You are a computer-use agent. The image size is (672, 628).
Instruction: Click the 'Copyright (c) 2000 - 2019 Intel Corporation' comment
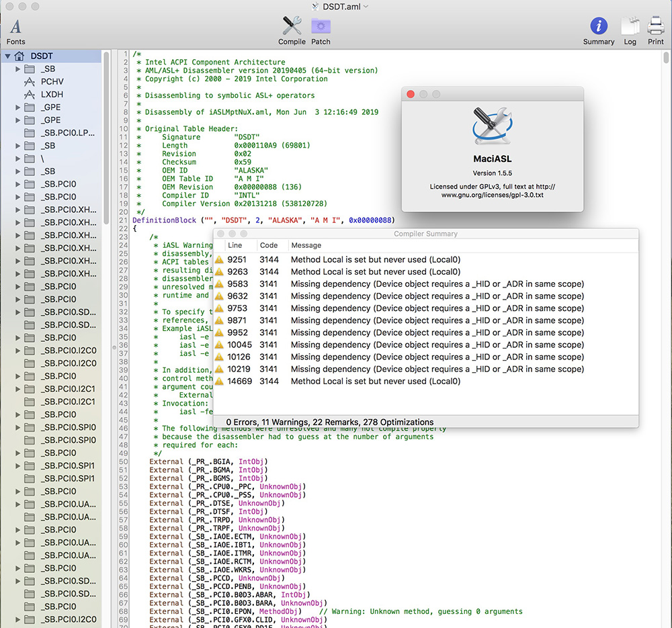click(x=236, y=79)
